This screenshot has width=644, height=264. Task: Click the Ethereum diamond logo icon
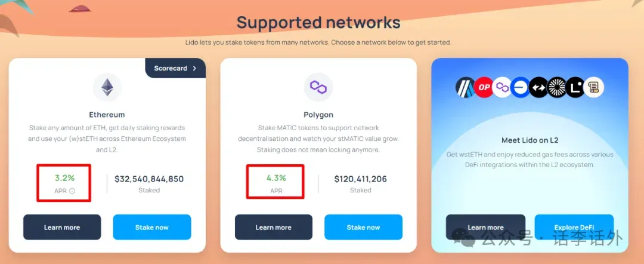pos(107,87)
